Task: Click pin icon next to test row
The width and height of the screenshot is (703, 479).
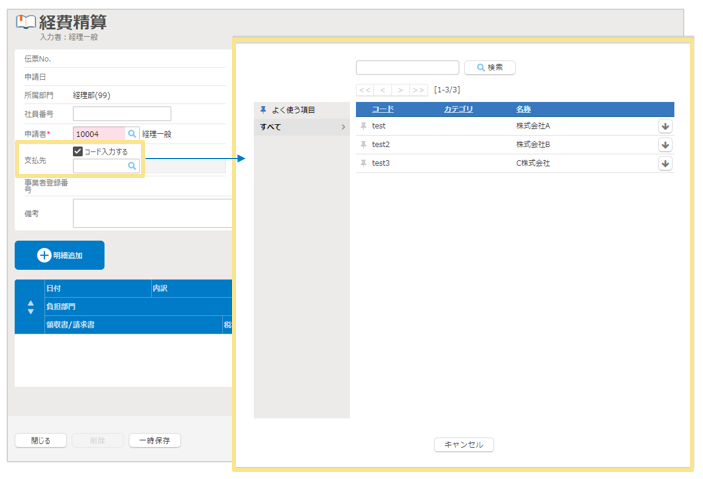Action: (364, 126)
